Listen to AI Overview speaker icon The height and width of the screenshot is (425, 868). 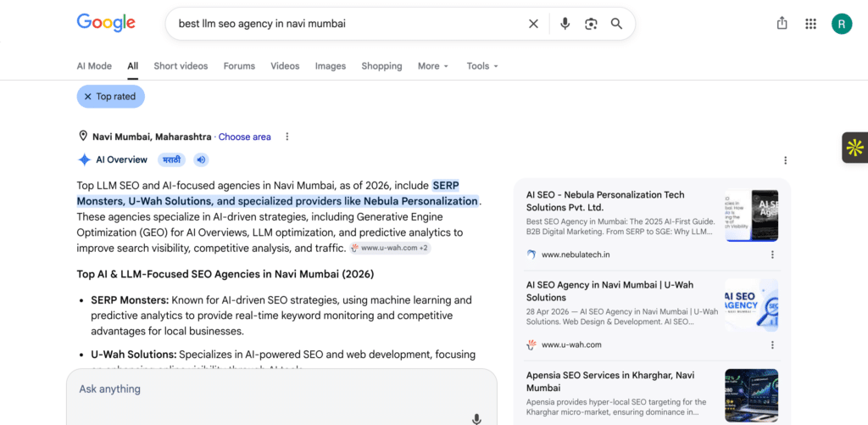tap(201, 160)
